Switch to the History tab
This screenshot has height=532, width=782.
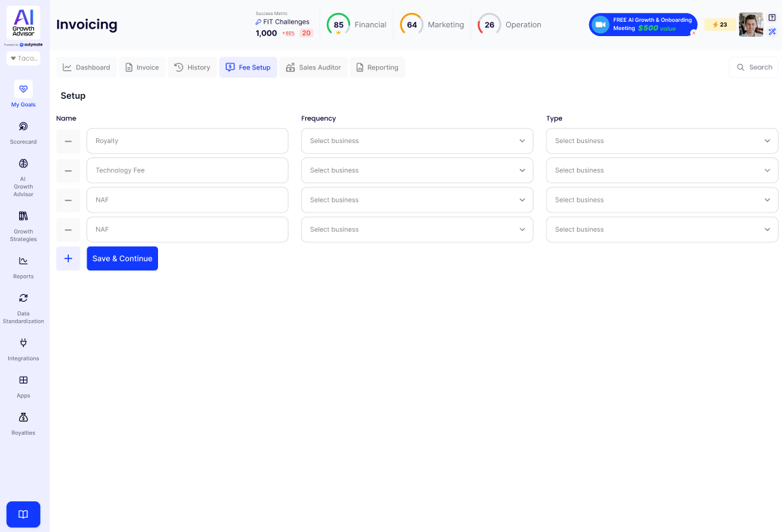tap(192, 67)
